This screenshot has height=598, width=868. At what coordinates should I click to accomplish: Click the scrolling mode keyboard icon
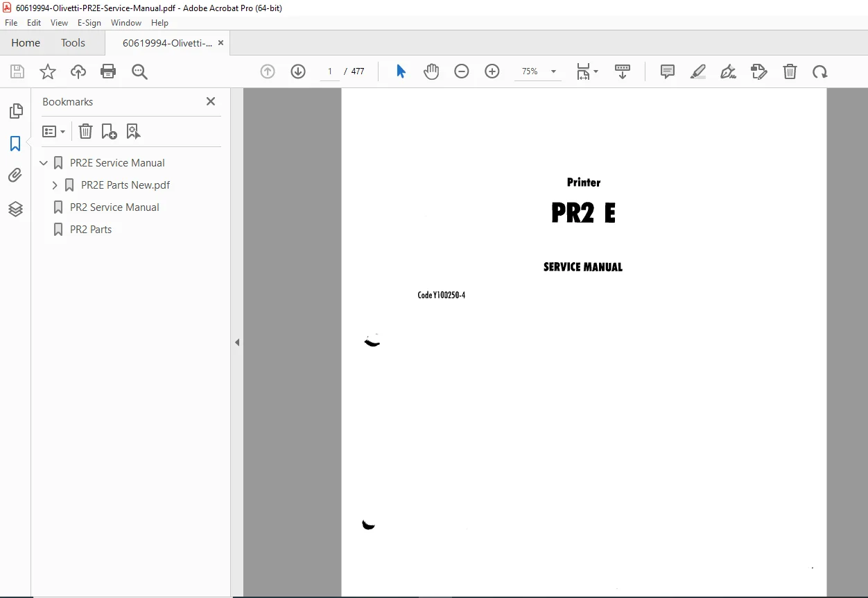(x=623, y=71)
